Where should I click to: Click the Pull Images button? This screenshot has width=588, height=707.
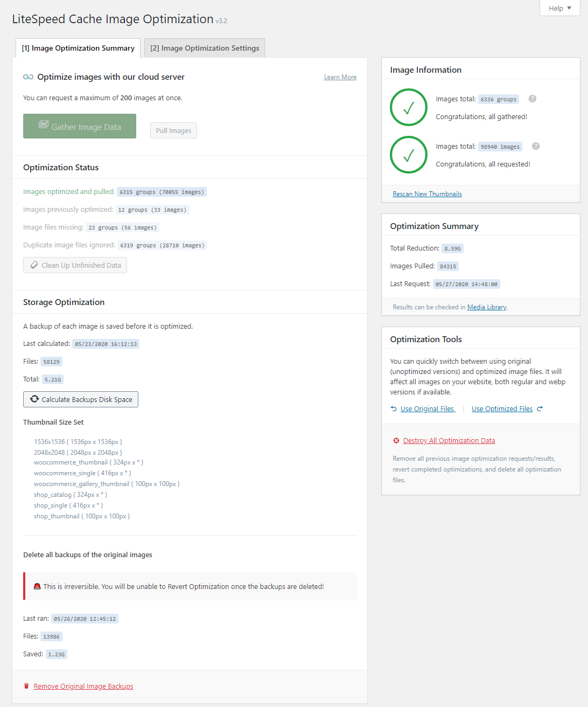173,130
